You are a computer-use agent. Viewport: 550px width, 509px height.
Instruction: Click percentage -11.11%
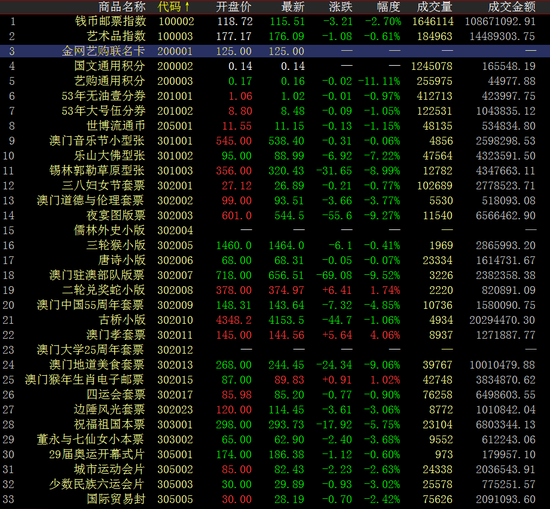tap(379, 81)
